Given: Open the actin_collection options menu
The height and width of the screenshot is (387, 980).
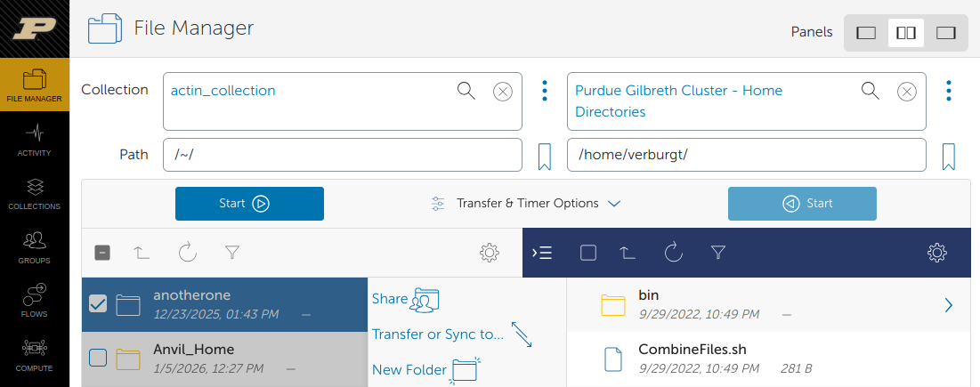Looking at the screenshot, I should coord(545,91).
